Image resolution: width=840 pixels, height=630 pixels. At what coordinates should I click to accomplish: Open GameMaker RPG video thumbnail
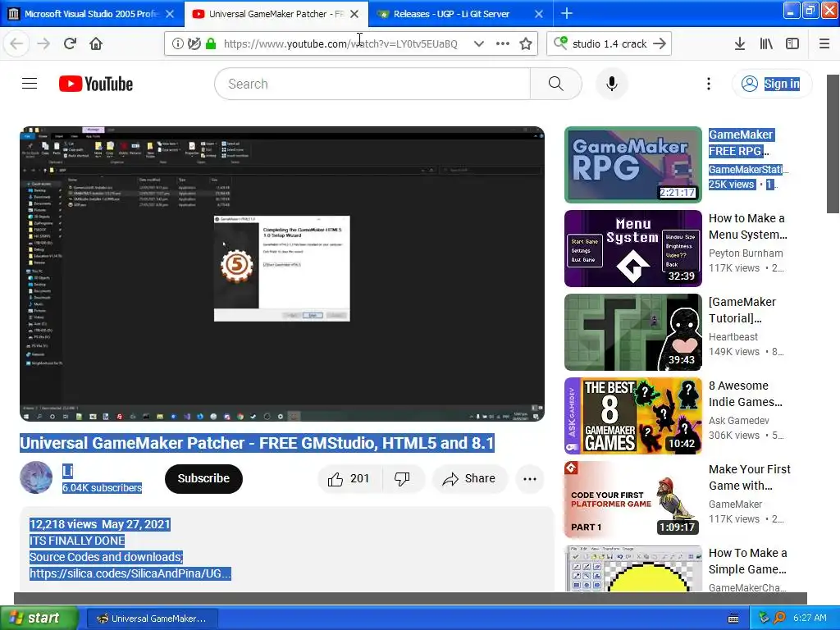[632, 165]
